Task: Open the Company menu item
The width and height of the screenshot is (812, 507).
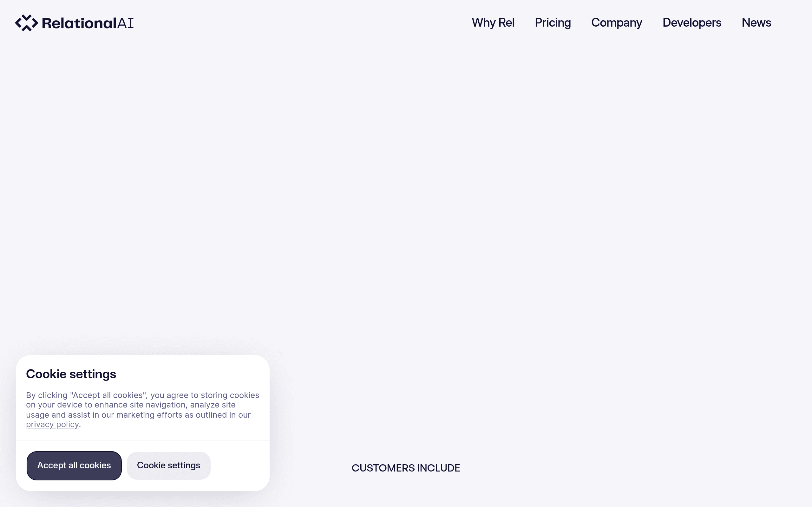Action: [616, 22]
